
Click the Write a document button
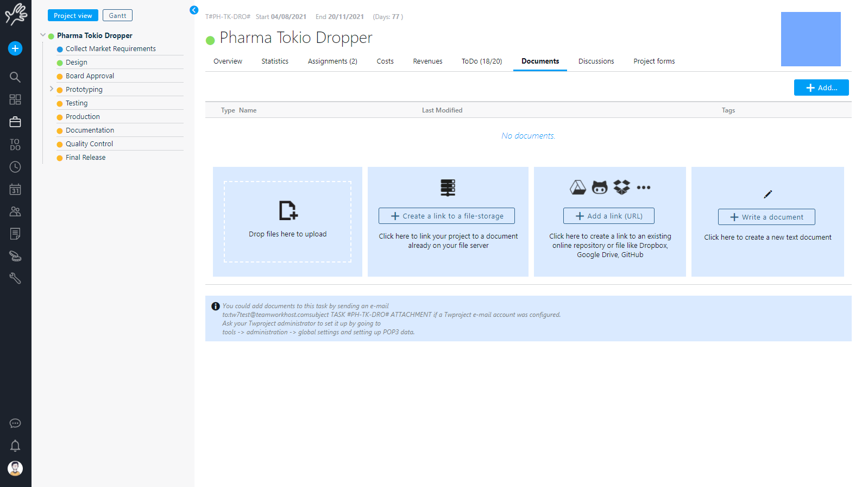766,217
